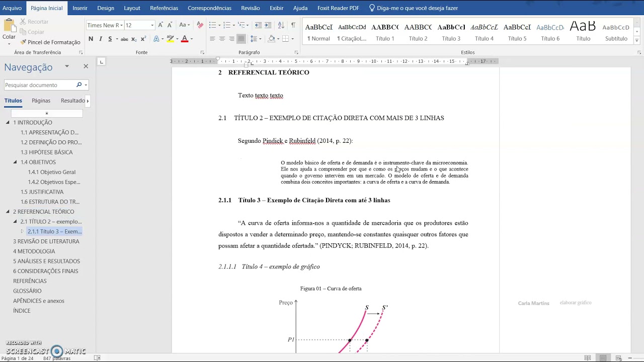Center text alignment icon
The width and height of the screenshot is (644, 362).
click(x=222, y=39)
